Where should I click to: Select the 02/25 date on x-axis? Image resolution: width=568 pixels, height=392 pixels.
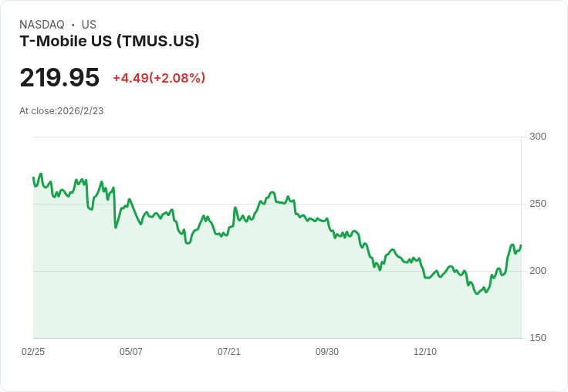[x=33, y=352]
